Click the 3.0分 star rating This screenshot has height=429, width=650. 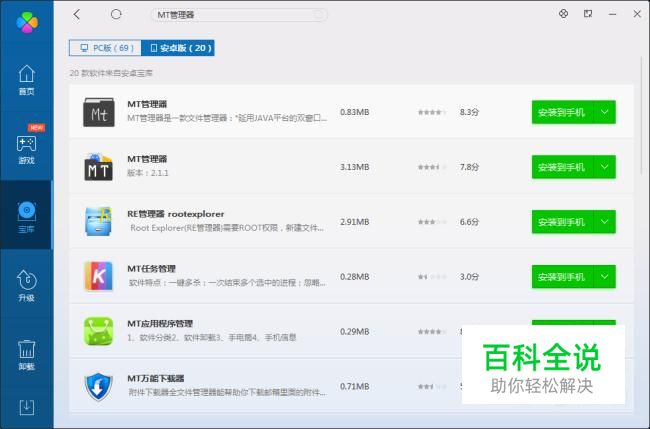[x=432, y=276]
